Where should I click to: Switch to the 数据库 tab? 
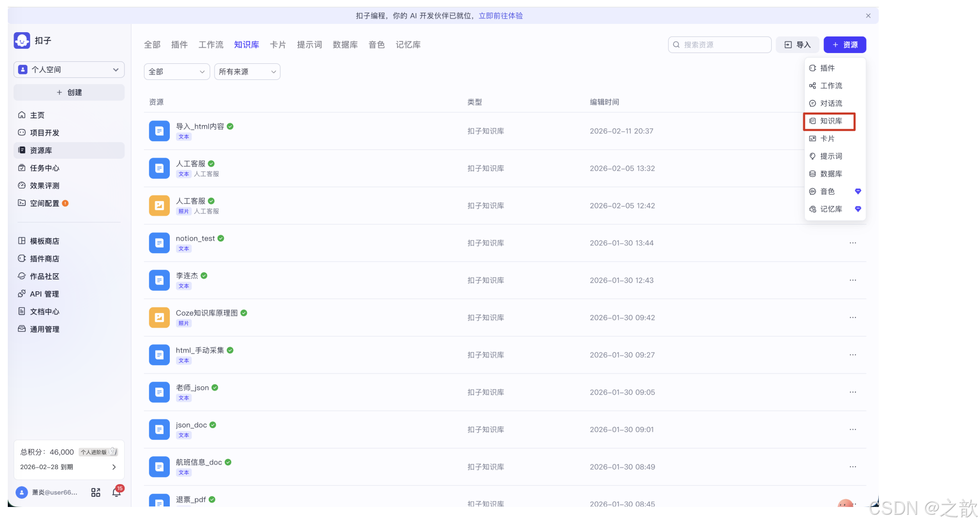pos(345,45)
